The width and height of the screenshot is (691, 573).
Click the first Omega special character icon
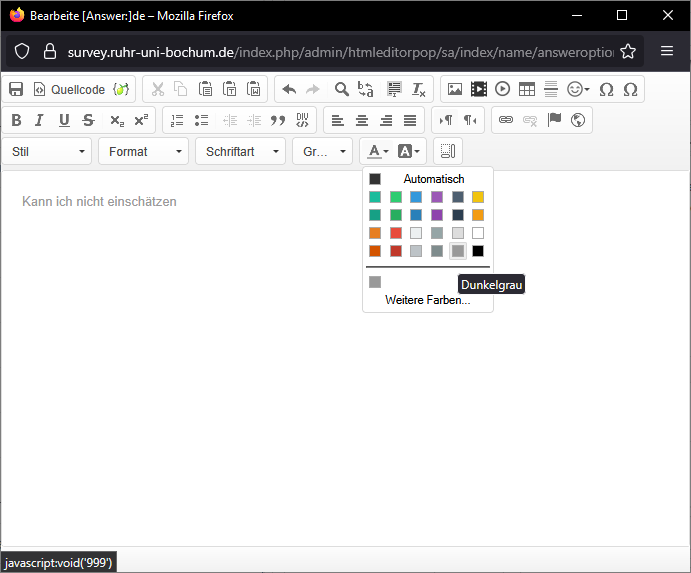tap(606, 89)
